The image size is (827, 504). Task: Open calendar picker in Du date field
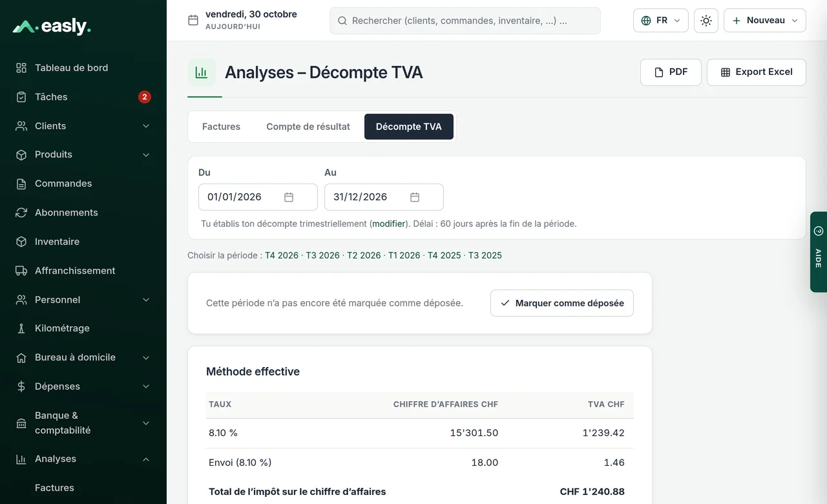(x=289, y=197)
